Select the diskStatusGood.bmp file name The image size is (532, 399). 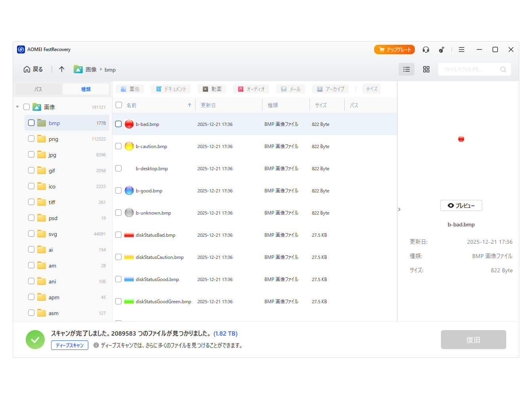[x=157, y=279]
